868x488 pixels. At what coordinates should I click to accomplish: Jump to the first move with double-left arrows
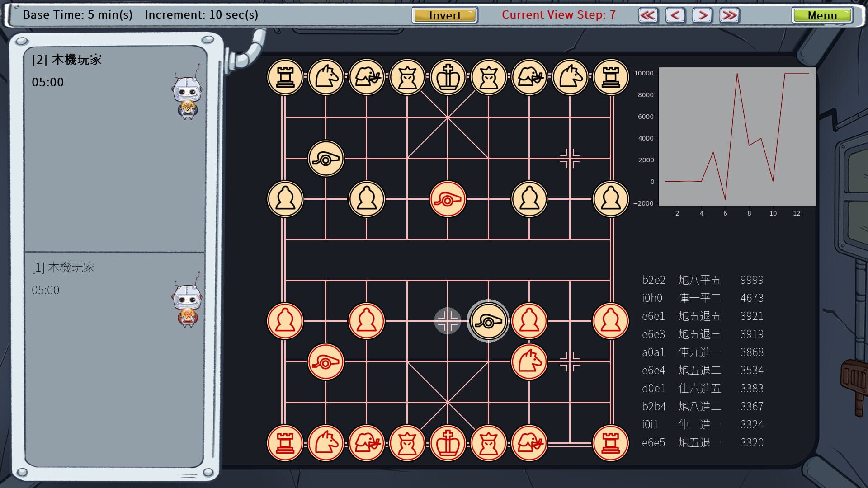pos(648,15)
